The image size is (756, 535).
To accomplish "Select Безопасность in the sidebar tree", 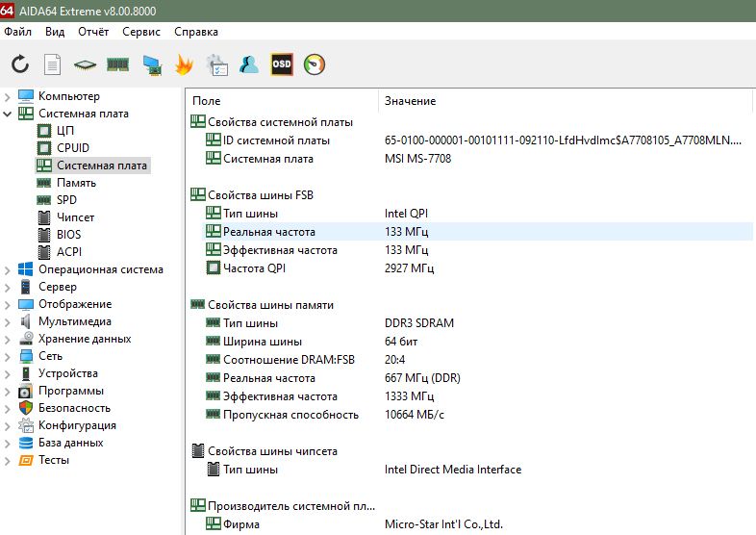I will point(74,408).
